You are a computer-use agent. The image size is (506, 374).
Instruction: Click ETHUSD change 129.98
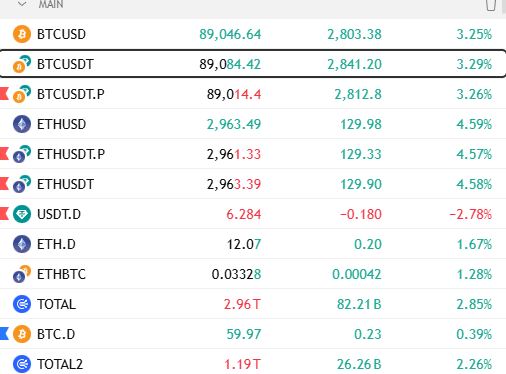click(361, 124)
